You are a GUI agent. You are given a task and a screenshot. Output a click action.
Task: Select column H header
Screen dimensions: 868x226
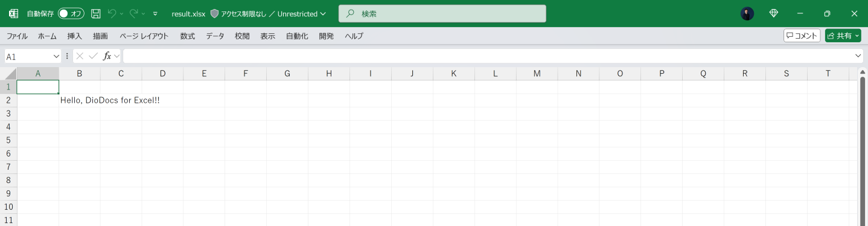tap(329, 74)
